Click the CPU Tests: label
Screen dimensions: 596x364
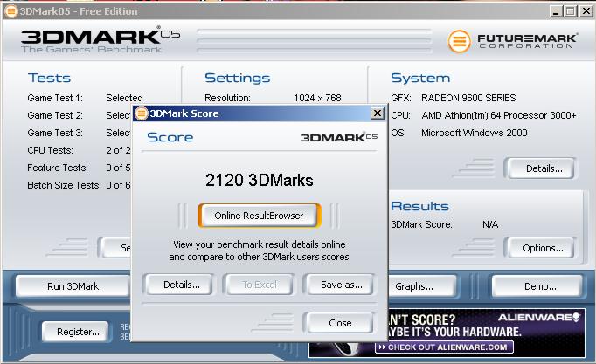tap(50, 150)
